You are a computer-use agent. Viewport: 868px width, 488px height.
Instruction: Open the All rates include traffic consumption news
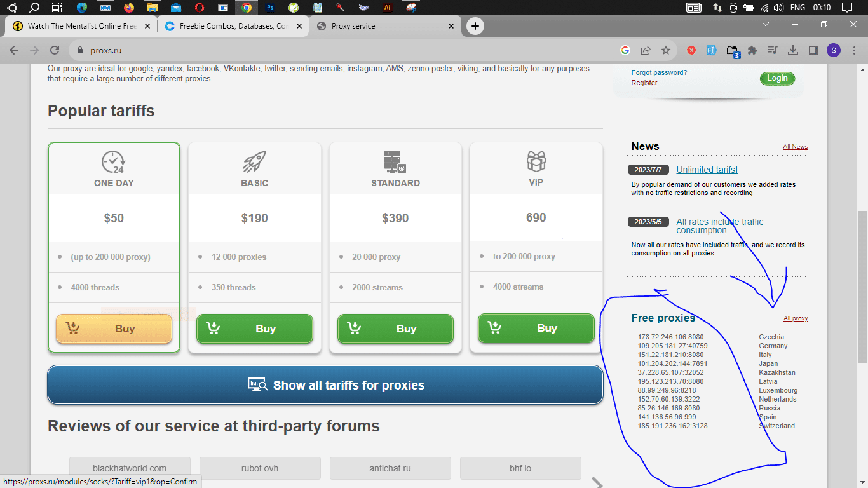click(720, 226)
